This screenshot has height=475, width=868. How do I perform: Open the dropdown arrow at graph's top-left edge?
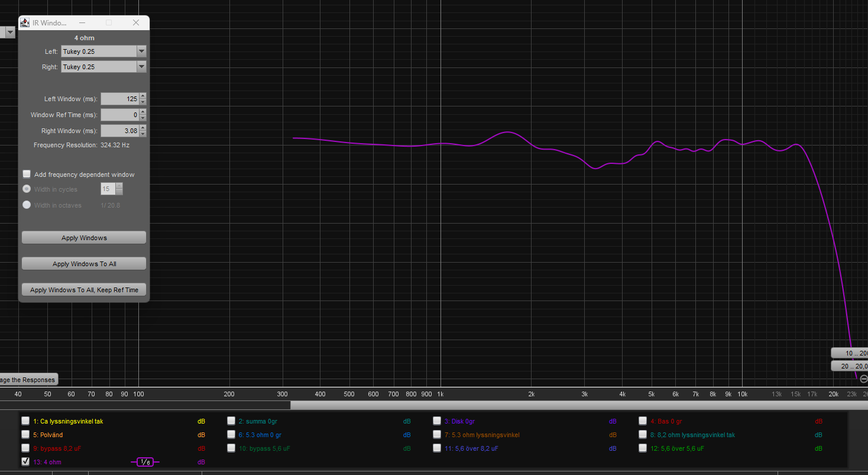point(10,32)
